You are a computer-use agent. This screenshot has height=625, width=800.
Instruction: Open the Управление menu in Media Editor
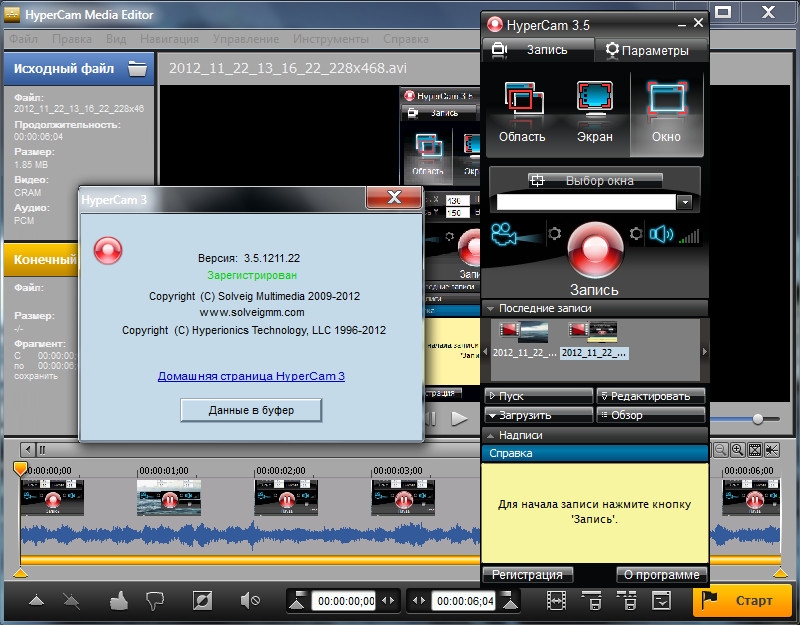(x=246, y=39)
